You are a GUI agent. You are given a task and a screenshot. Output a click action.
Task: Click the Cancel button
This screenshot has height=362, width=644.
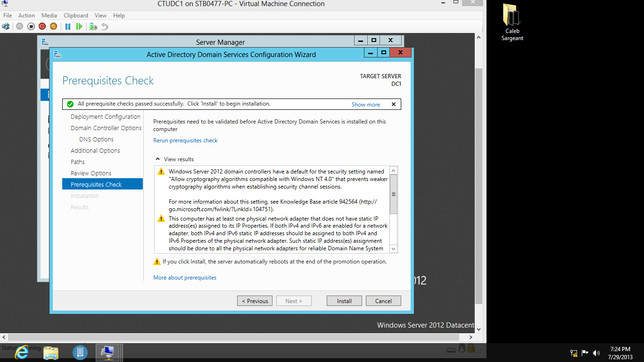tap(383, 301)
